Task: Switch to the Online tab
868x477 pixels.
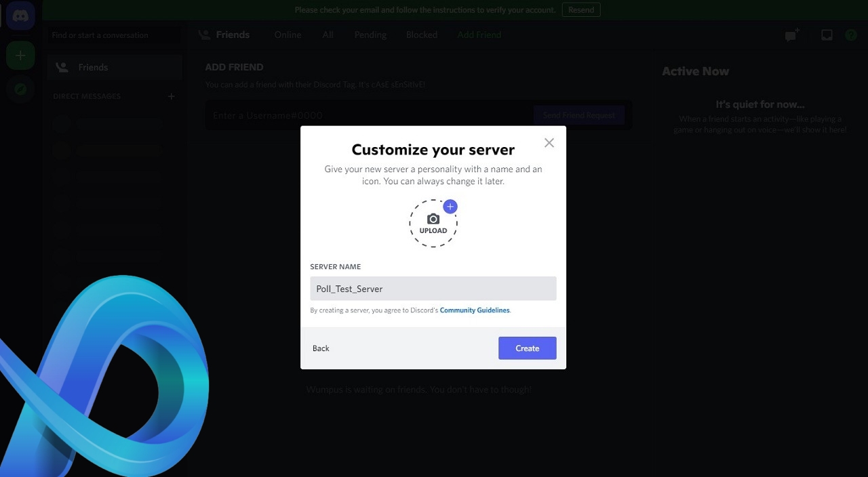Action: pyautogui.click(x=288, y=35)
